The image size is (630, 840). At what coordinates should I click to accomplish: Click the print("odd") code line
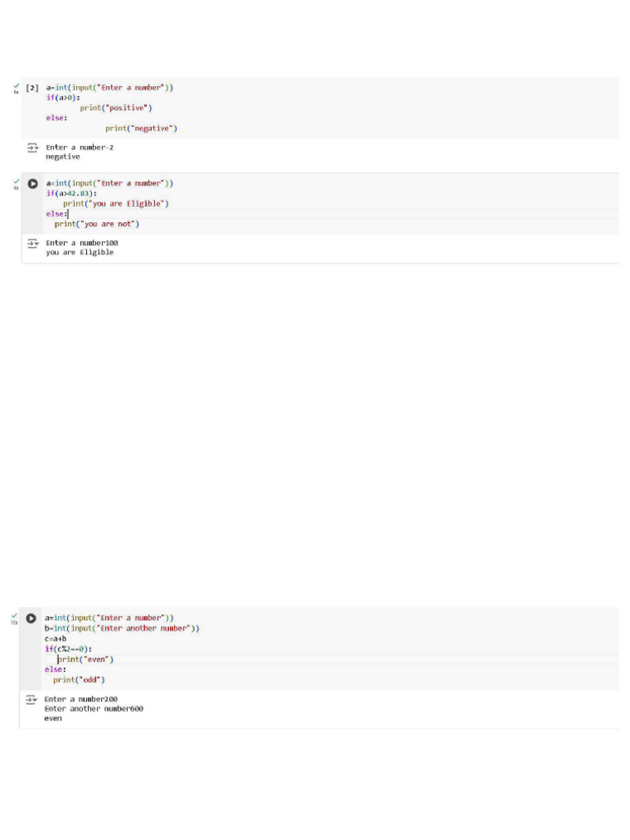click(80, 679)
